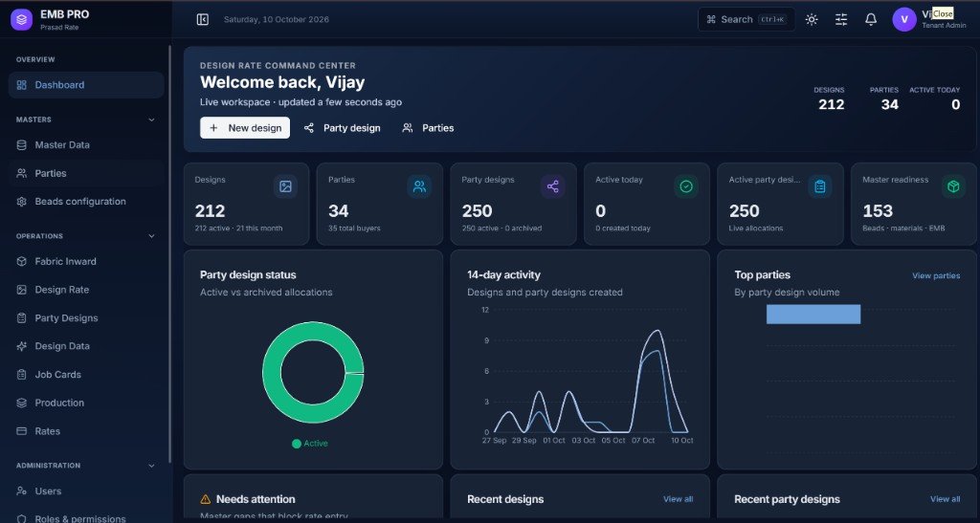Click the '35 total buyers' text
Image resolution: width=980 pixels, height=523 pixels.
354,229
